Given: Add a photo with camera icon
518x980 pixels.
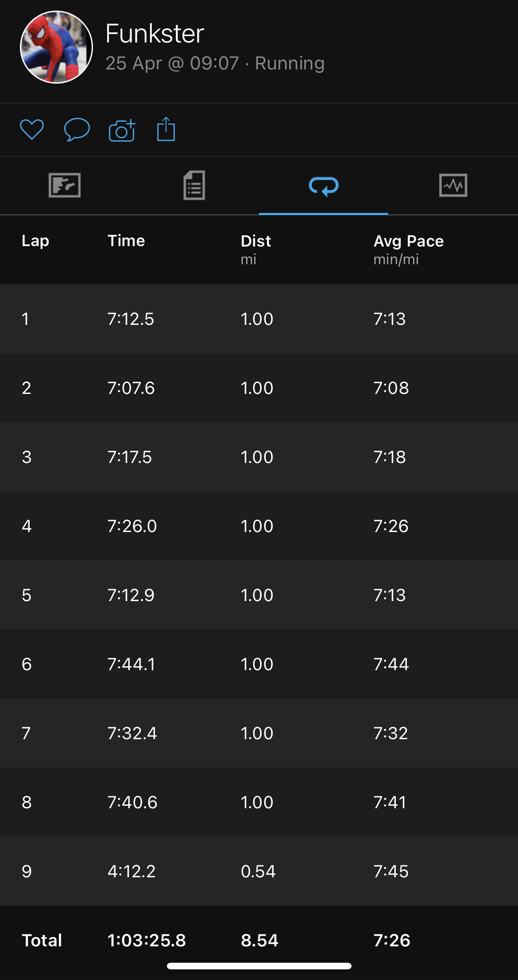Looking at the screenshot, I should click(122, 130).
